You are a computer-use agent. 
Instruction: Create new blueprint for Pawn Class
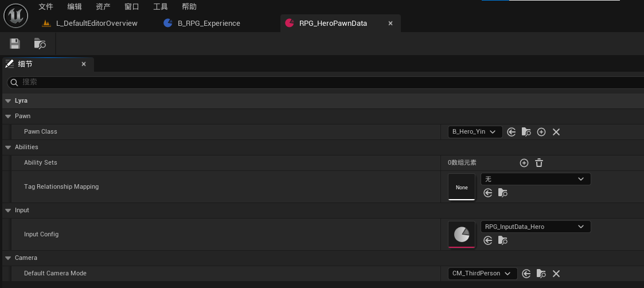541,132
